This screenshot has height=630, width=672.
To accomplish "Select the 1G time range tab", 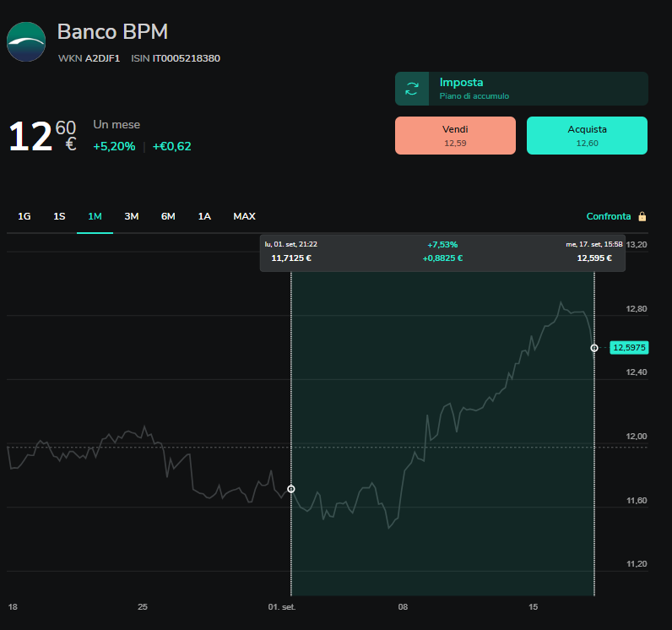I will pyautogui.click(x=24, y=216).
